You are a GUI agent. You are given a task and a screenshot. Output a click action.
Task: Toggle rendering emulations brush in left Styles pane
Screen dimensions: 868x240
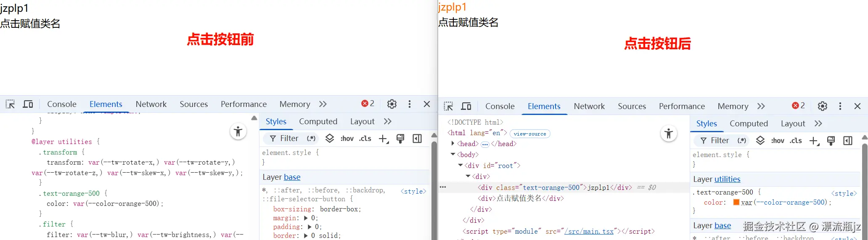(x=400, y=139)
